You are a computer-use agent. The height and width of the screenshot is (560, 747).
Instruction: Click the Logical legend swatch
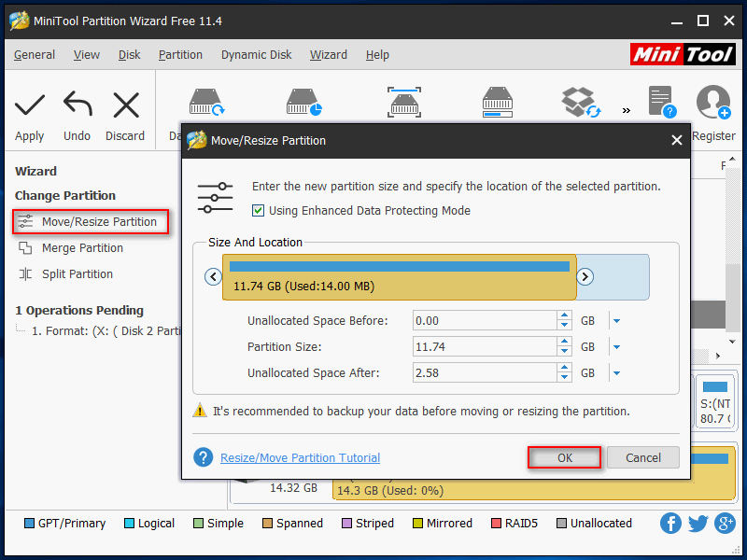tap(129, 524)
